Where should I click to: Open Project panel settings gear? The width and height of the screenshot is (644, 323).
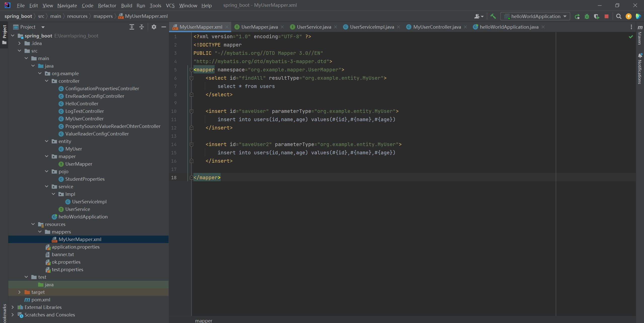tap(154, 27)
